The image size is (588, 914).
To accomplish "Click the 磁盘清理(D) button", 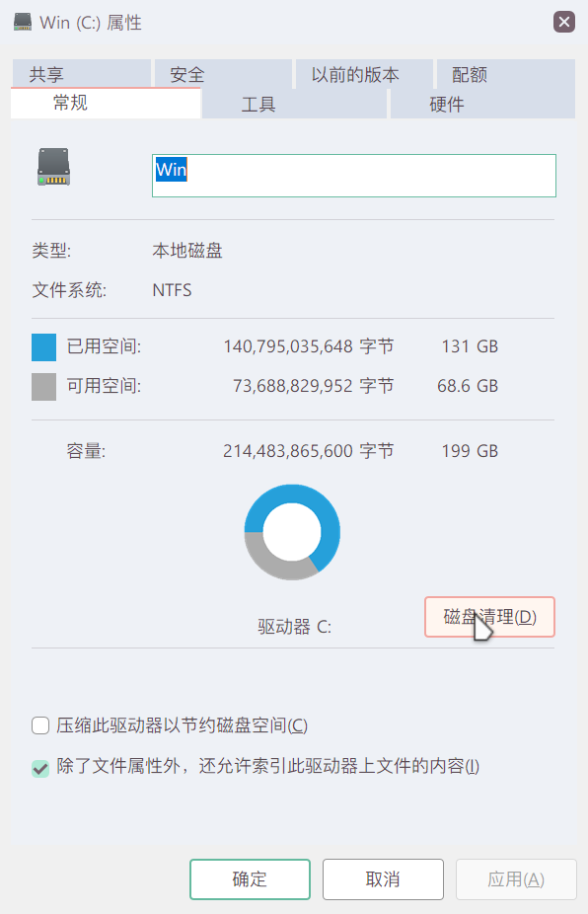I will point(489,617).
